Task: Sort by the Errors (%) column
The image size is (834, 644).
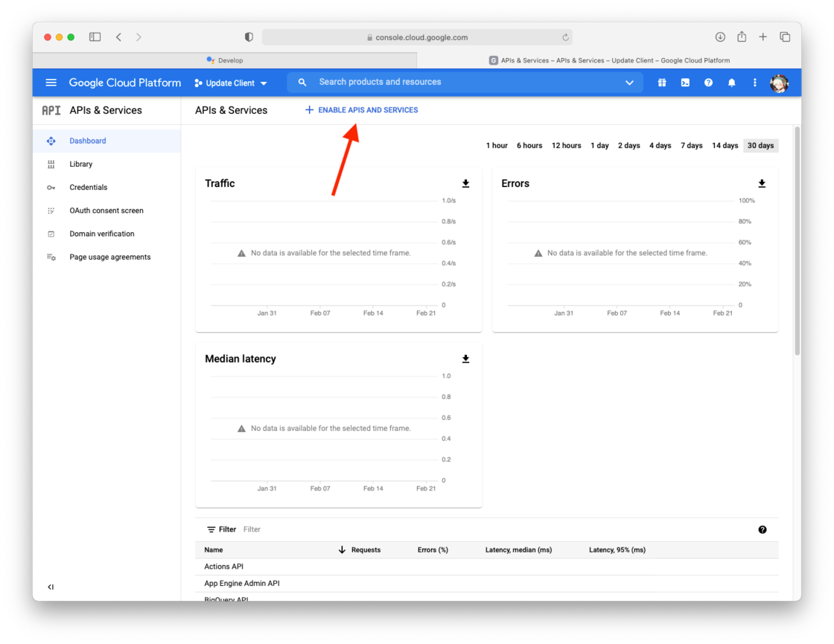Action: click(x=433, y=550)
